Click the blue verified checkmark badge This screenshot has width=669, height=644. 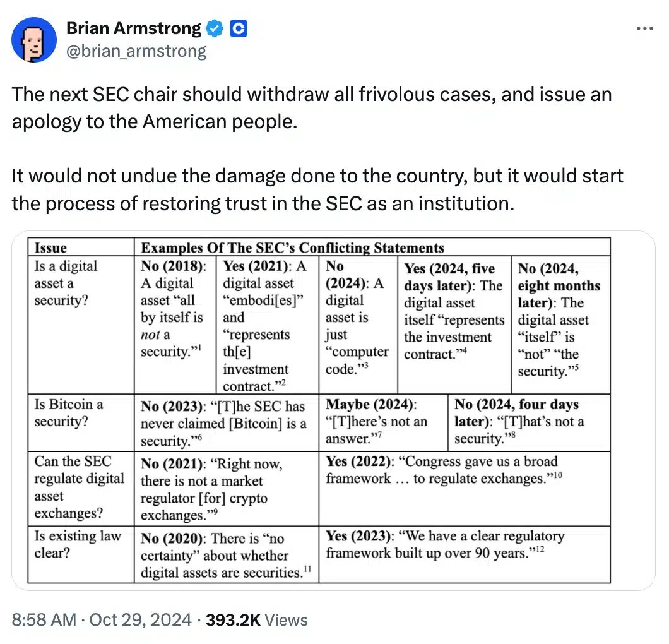tap(215, 28)
